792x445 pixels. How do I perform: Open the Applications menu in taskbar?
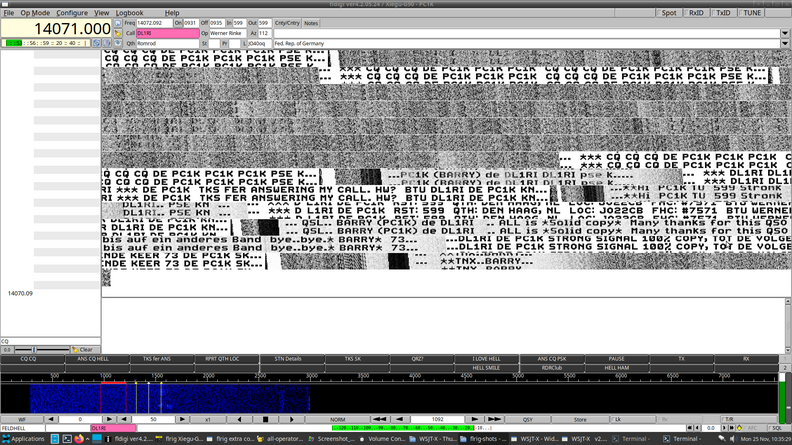25,438
